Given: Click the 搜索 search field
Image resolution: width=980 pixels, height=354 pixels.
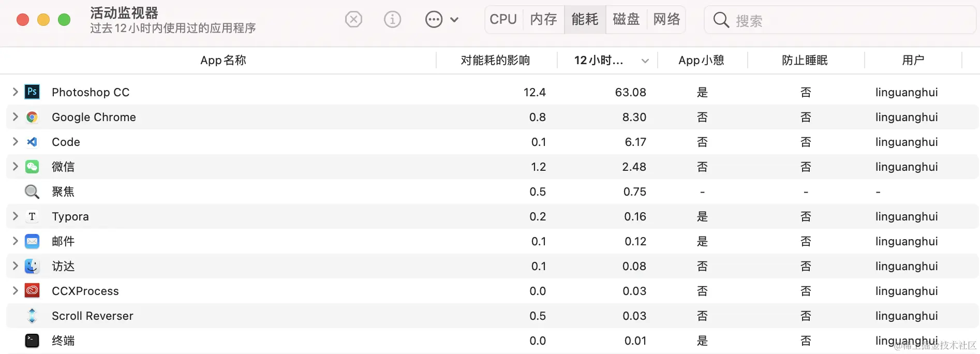Looking at the screenshot, I should 840,20.
